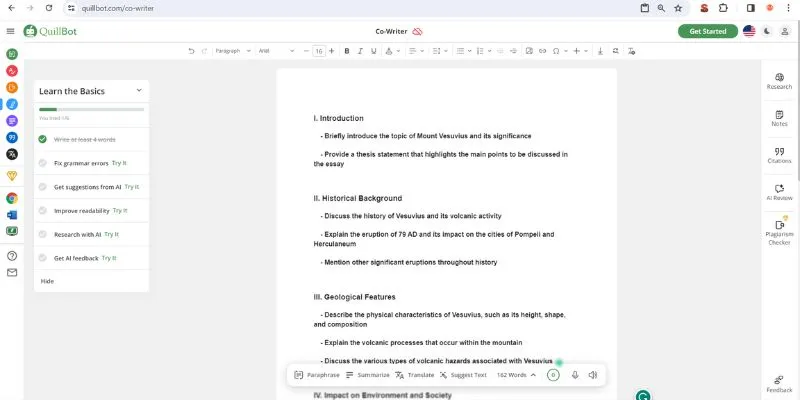Click the download document icon in toolbar
800x400 pixels.
point(601,51)
